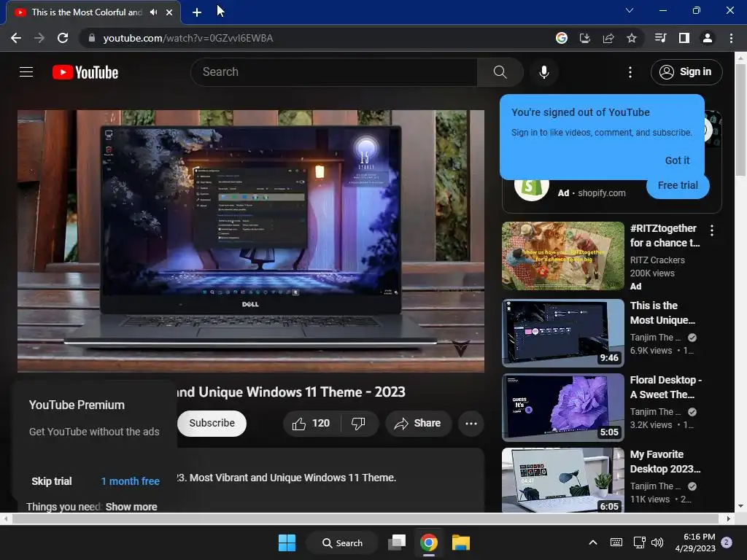
Task: Mute the tab via speaker icon
Action: 153,12
